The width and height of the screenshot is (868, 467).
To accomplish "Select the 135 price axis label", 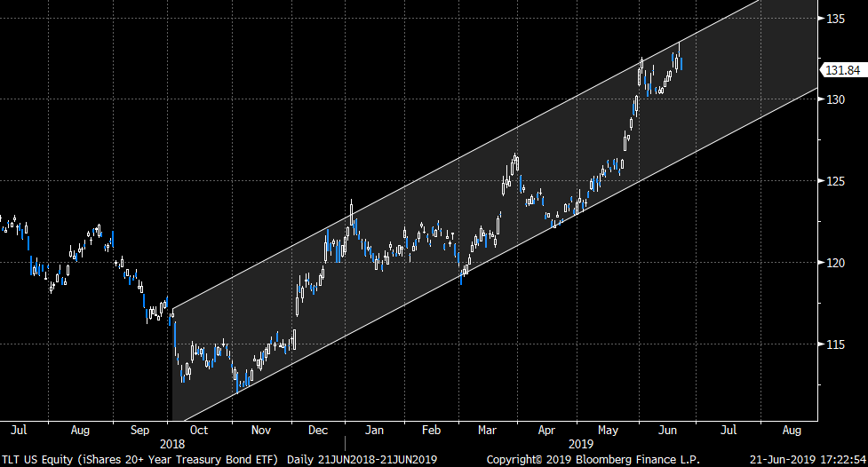I will coord(836,19).
